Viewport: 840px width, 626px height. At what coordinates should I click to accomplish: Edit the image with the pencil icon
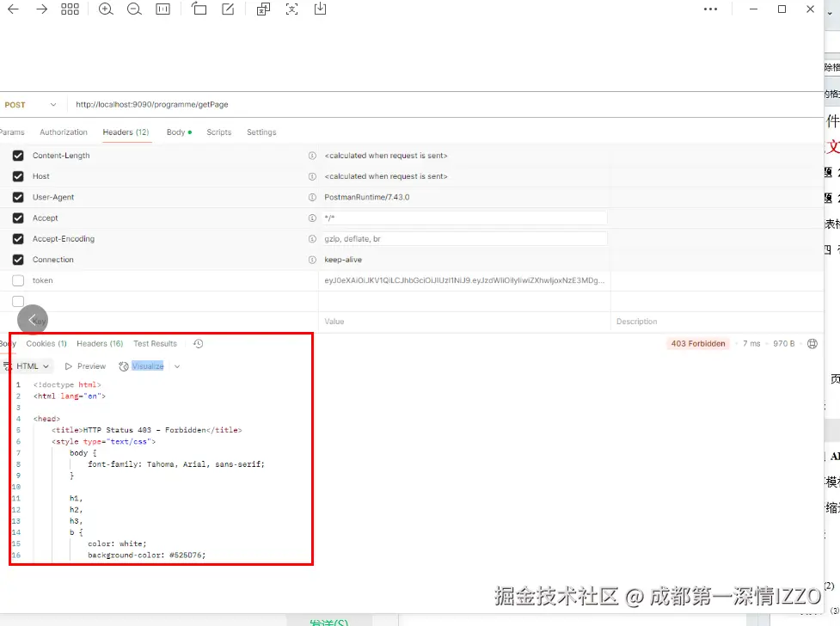point(228,9)
